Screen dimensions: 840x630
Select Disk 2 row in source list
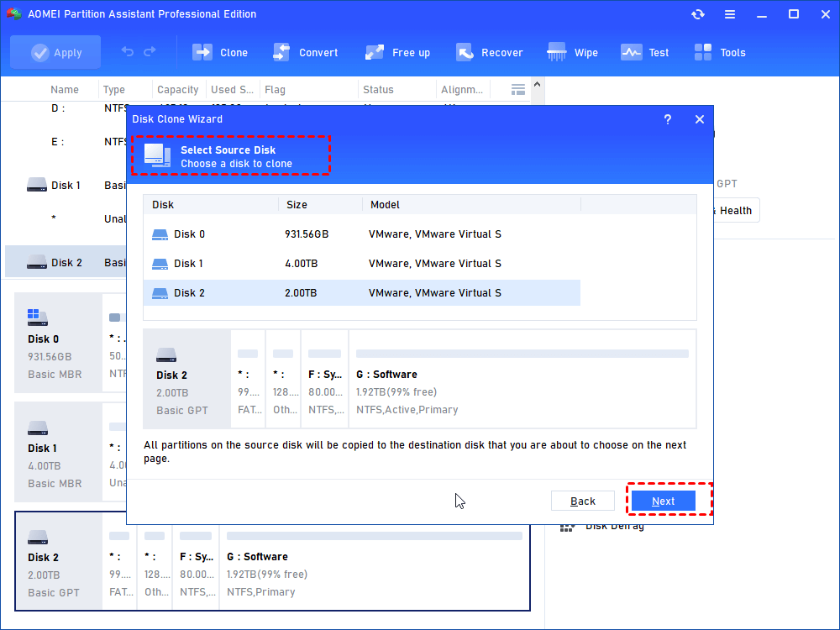click(x=361, y=293)
